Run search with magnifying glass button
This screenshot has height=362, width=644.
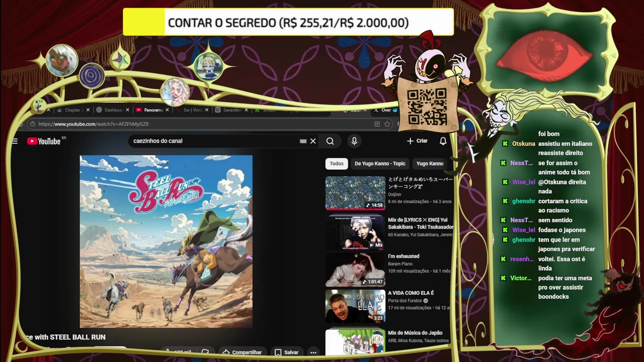tap(330, 141)
